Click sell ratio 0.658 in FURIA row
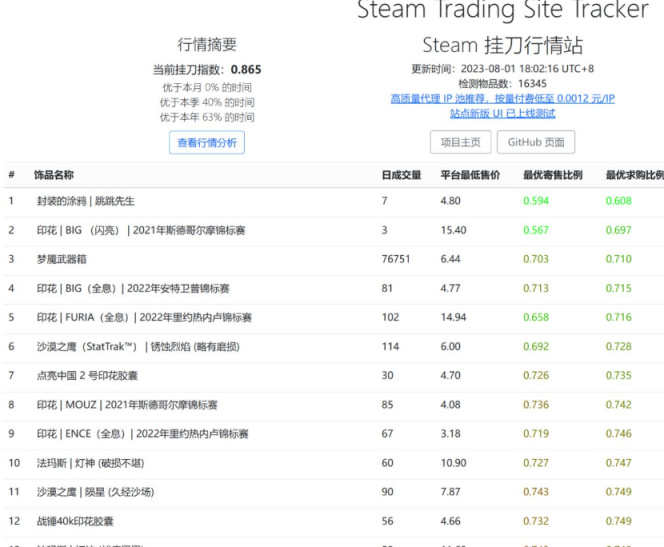This screenshot has width=664, height=547. 536,318
